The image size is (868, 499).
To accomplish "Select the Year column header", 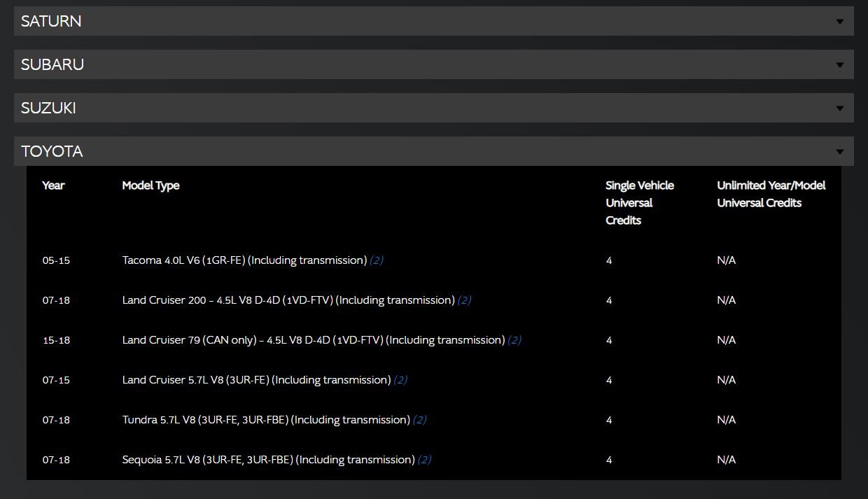I will (53, 185).
